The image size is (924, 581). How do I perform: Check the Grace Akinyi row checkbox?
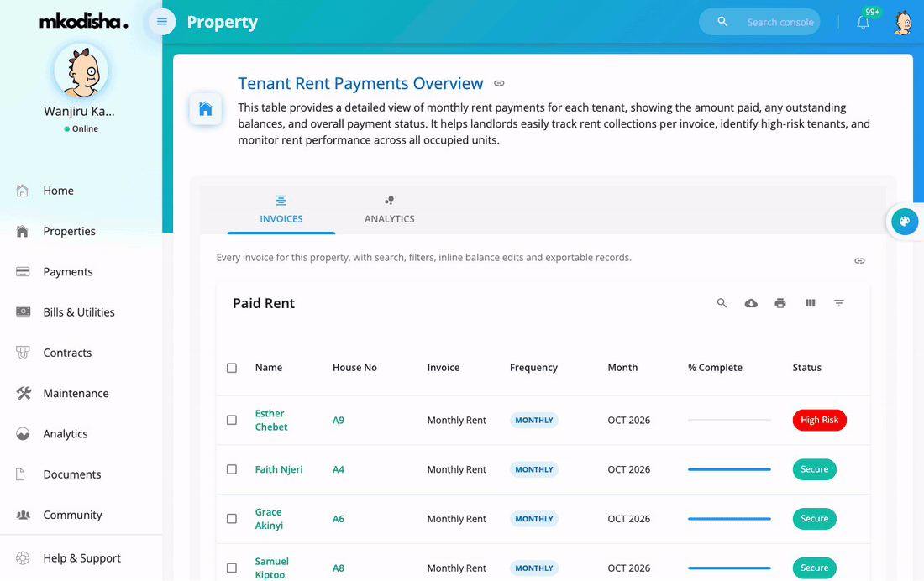click(x=232, y=519)
